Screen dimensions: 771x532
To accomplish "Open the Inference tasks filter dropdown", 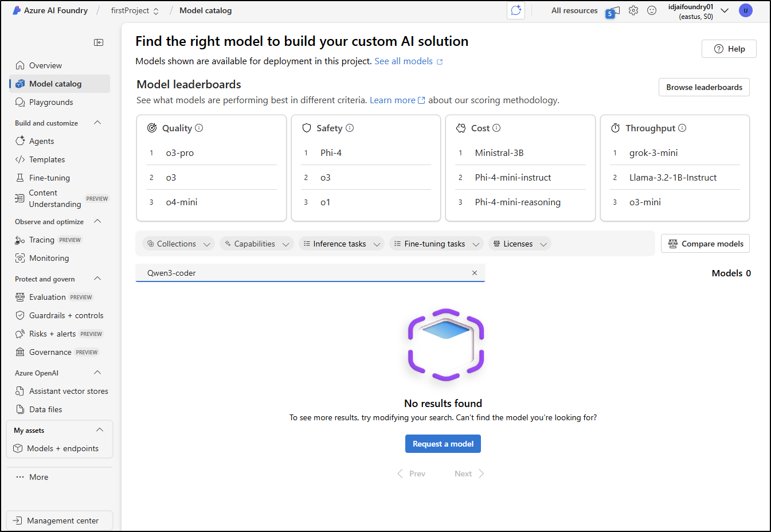I will (342, 244).
